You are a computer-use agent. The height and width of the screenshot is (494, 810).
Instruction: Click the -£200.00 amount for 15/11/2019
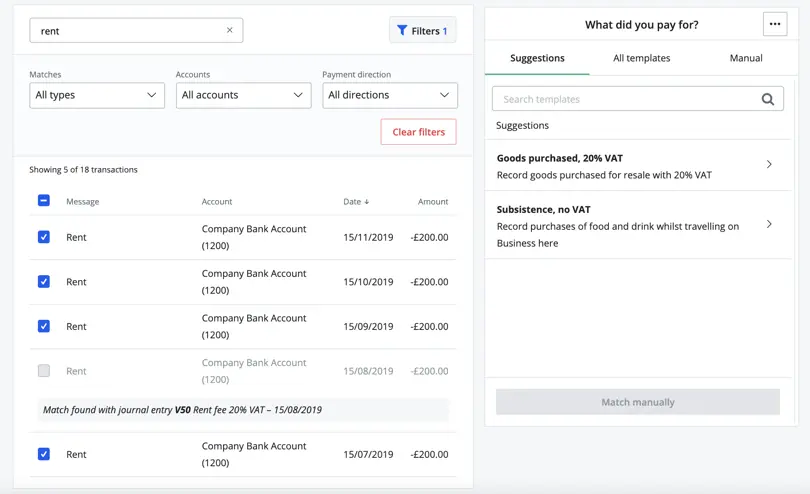click(429, 237)
